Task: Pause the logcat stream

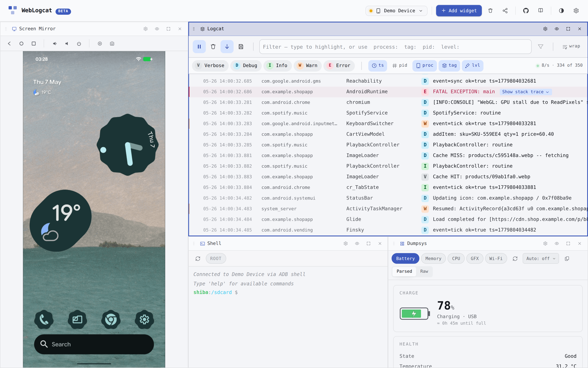Action: pyautogui.click(x=199, y=47)
